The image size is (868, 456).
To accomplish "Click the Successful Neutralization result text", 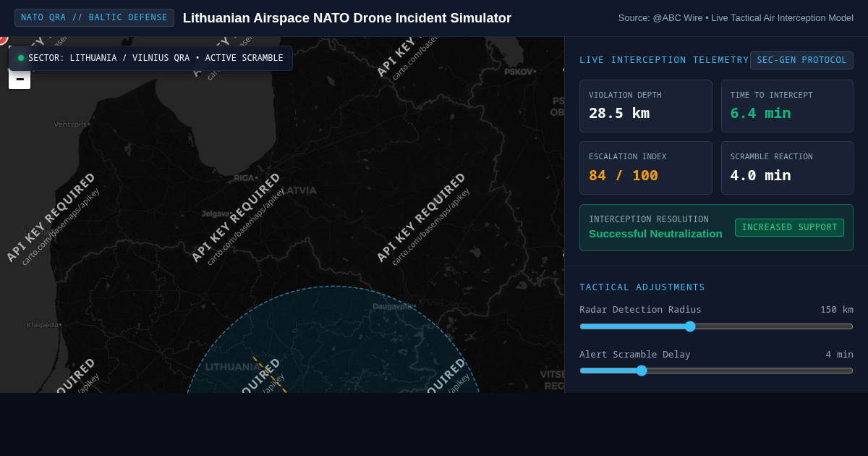I will pos(655,233).
